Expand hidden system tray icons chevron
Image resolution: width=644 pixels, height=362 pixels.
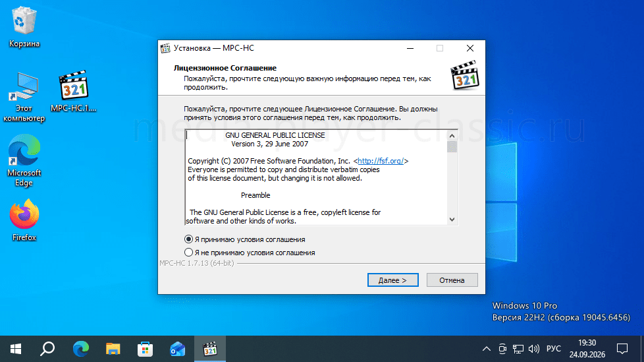tap(486, 349)
